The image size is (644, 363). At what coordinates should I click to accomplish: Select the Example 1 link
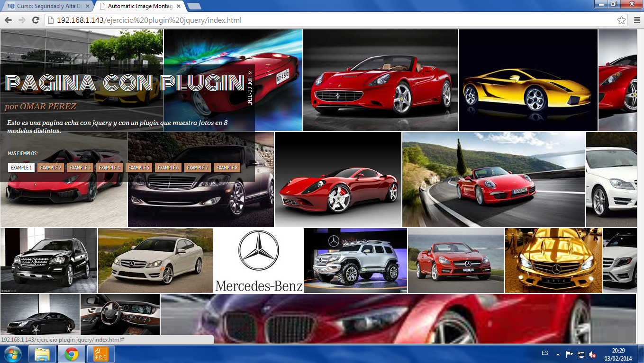coord(21,168)
